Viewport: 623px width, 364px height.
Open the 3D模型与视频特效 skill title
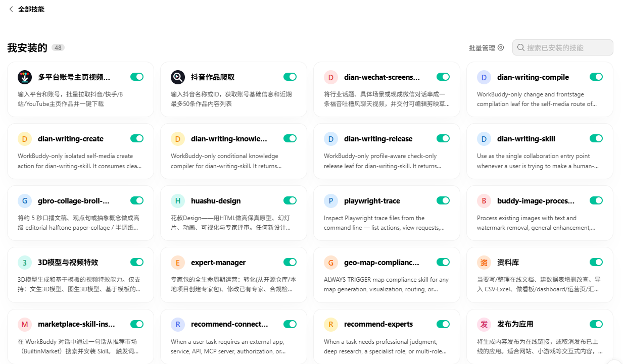[x=68, y=263]
